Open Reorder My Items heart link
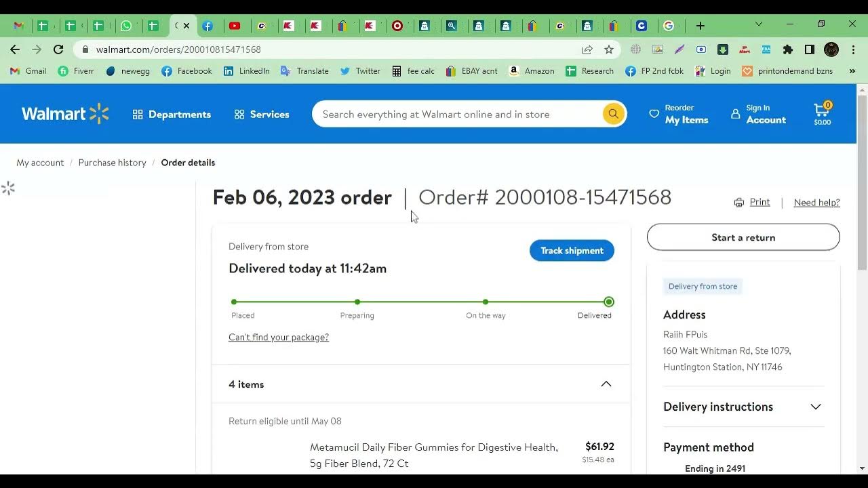 coord(679,114)
